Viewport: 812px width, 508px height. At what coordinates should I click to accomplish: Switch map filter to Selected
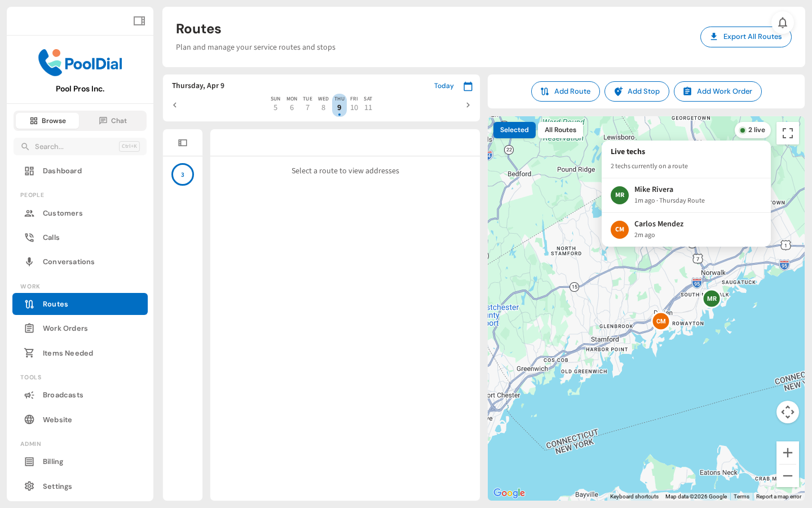coord(514,130)
